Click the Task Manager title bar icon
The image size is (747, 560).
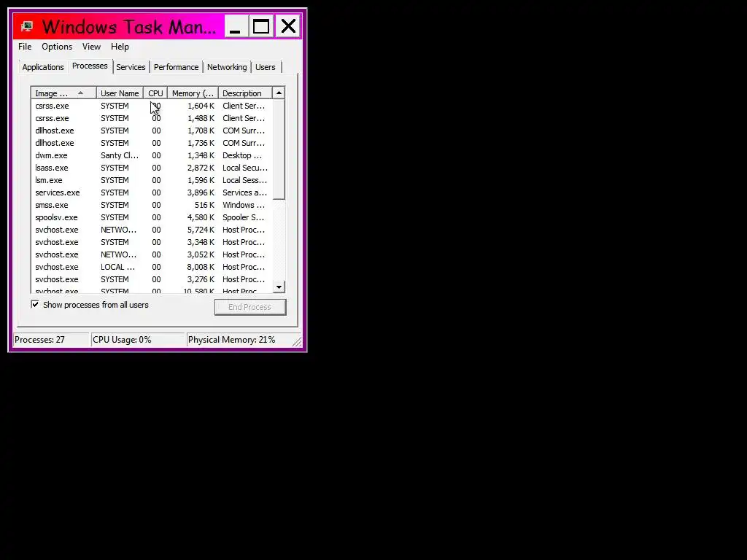[x=27, y=26]
